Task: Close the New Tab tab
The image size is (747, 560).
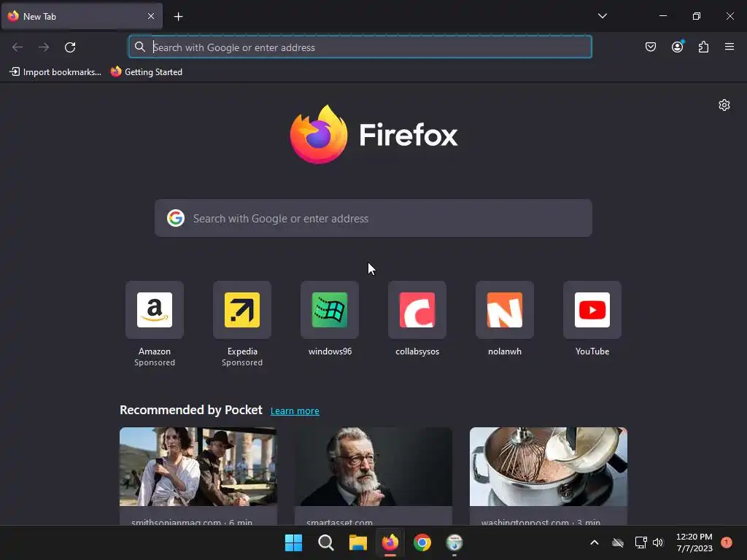Action: (x=151, y=16)
